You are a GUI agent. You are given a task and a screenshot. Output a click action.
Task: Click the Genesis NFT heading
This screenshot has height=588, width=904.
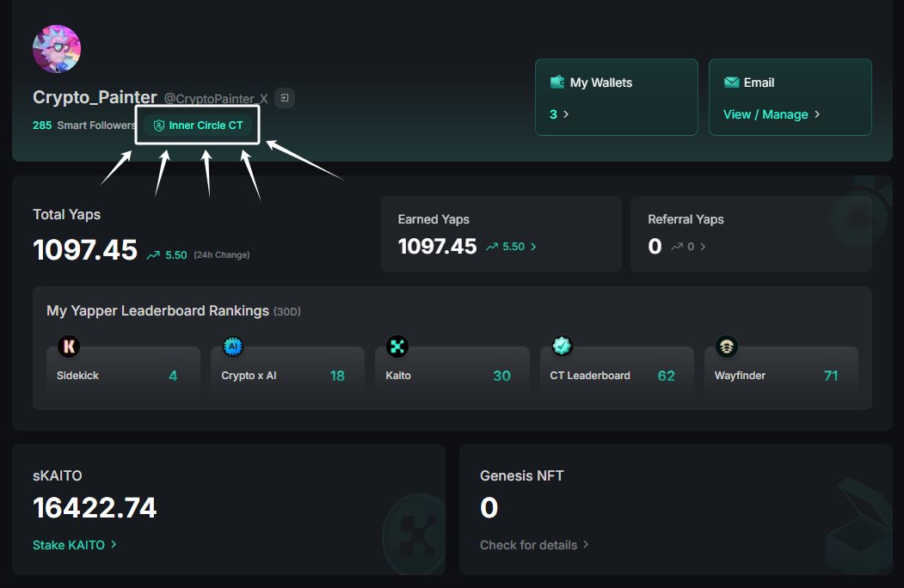pyautogui.click(x=522, y=475)
